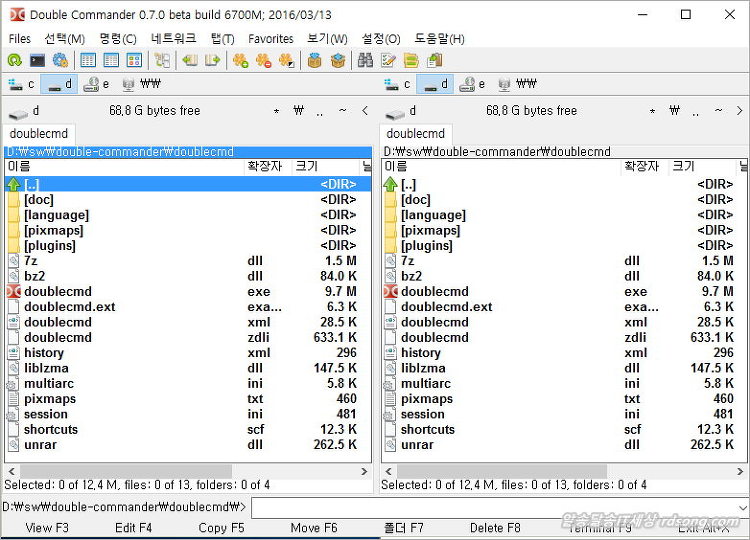750x540 pixels.
Task: Click the pack files box icon
Action: pos(314,61)
